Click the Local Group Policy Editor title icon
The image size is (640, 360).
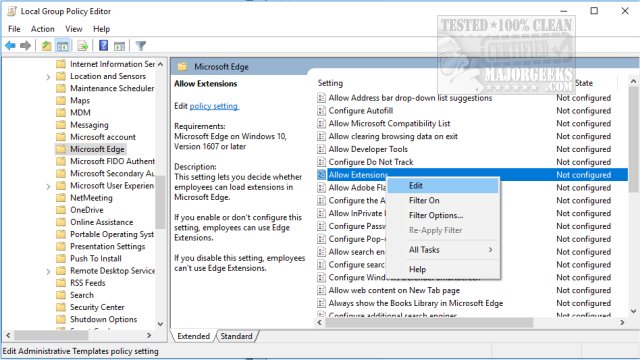click(x=12, y=11)
